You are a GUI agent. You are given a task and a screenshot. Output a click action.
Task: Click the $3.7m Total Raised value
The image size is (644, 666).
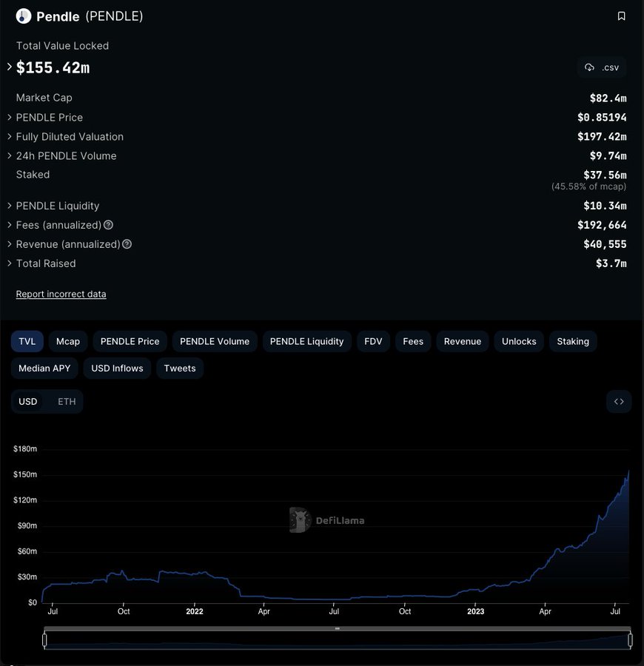(611, 263)
